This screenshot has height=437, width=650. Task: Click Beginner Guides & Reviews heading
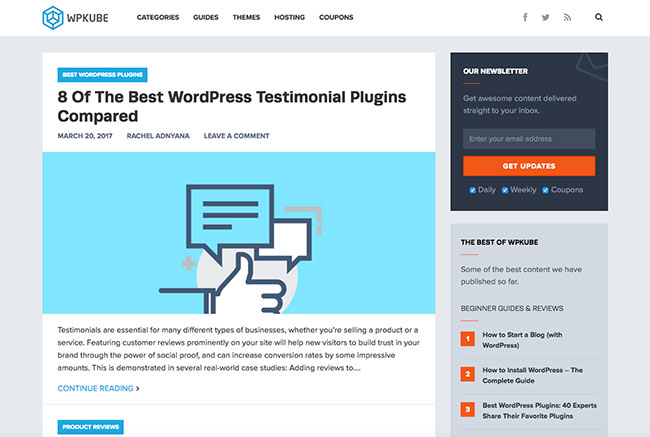[512, 308]
